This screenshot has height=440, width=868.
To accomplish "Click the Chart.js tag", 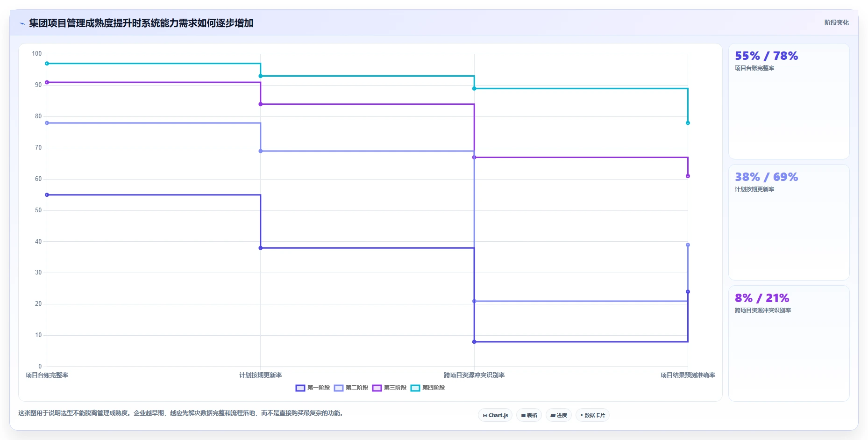I will (495, 415).
